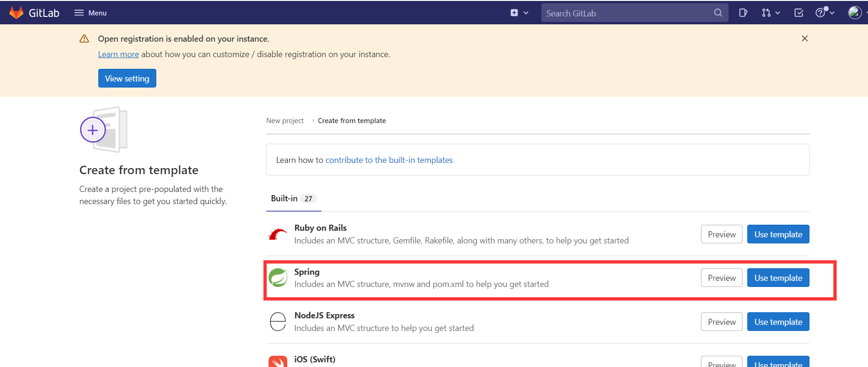Open the hamburger Menu
Screen dimensions: 868x367
90,13
